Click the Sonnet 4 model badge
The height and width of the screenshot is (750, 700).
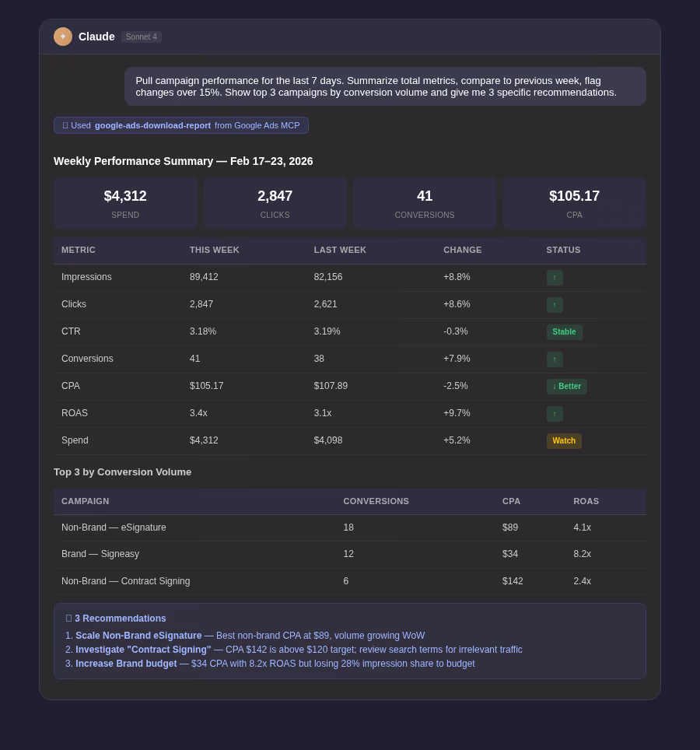tap(141, 37)
